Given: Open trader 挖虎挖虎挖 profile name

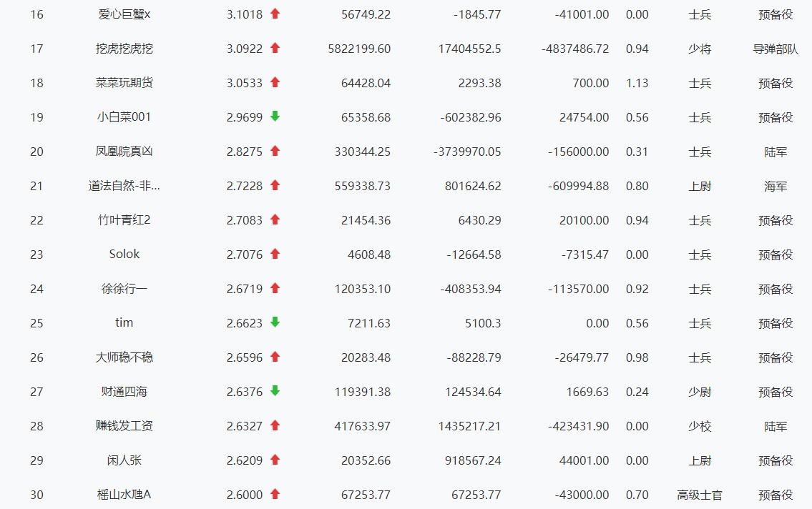Looking at the screenshot, I should pos(124,49).
